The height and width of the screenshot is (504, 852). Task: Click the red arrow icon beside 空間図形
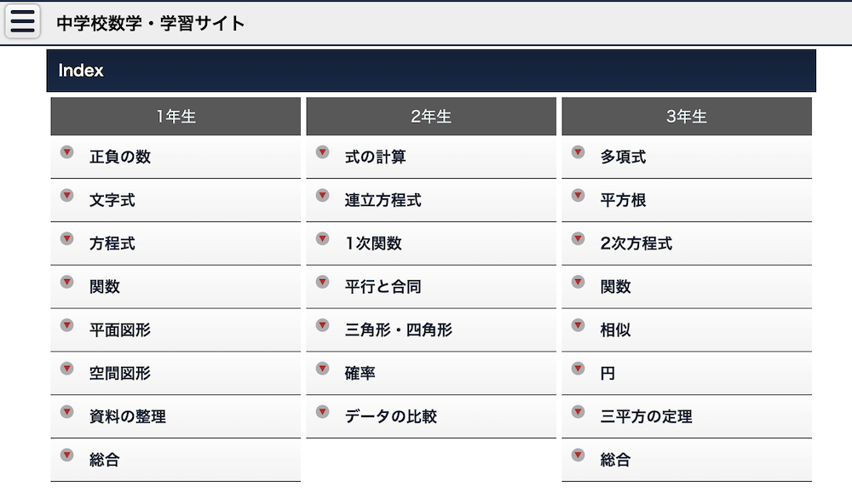coord(66,369)
